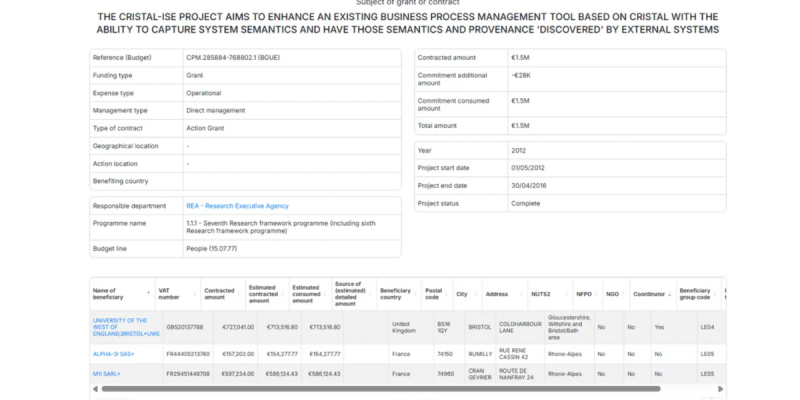
Task: Select VAT number GB520137788
Action: point(184,327)
